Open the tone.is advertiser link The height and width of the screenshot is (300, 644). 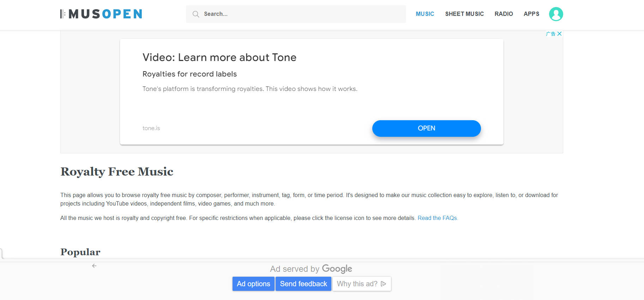pos(151,128)
